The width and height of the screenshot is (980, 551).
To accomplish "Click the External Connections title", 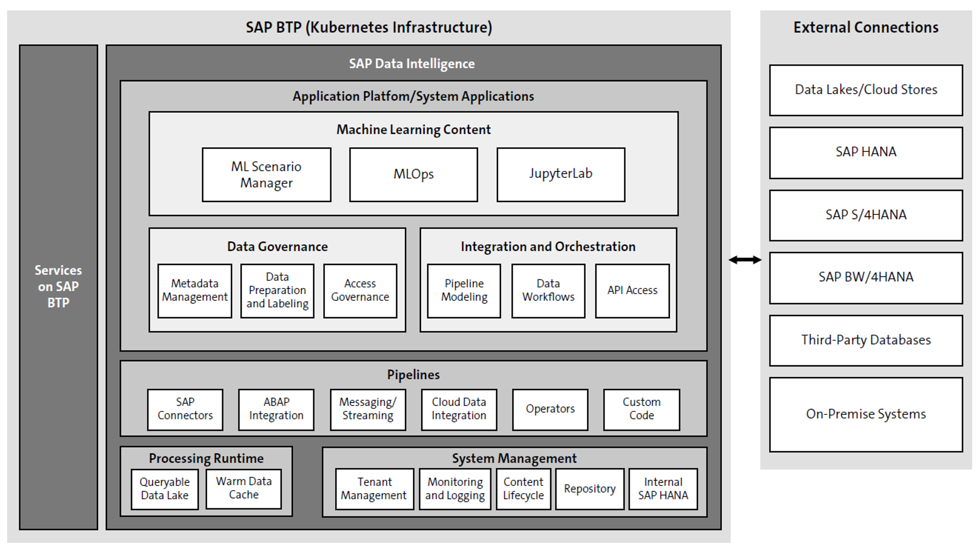I will [x=866, y=27].
